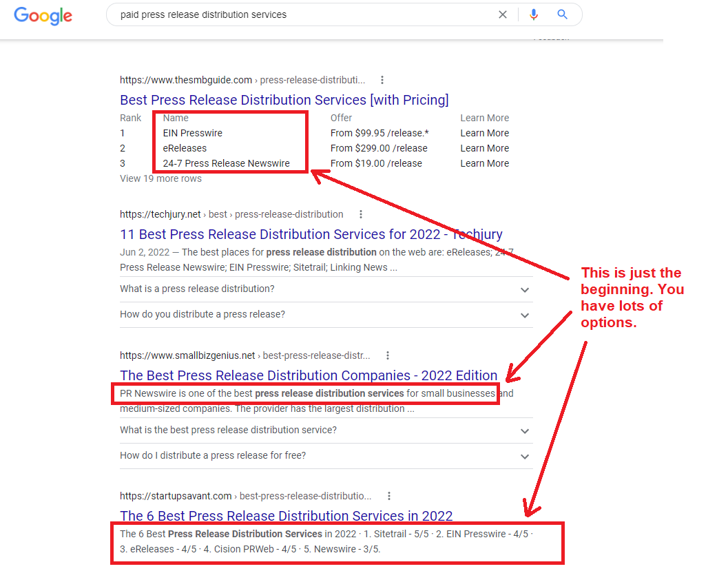
Task: Click the Google logo
Action: point(43,15)
